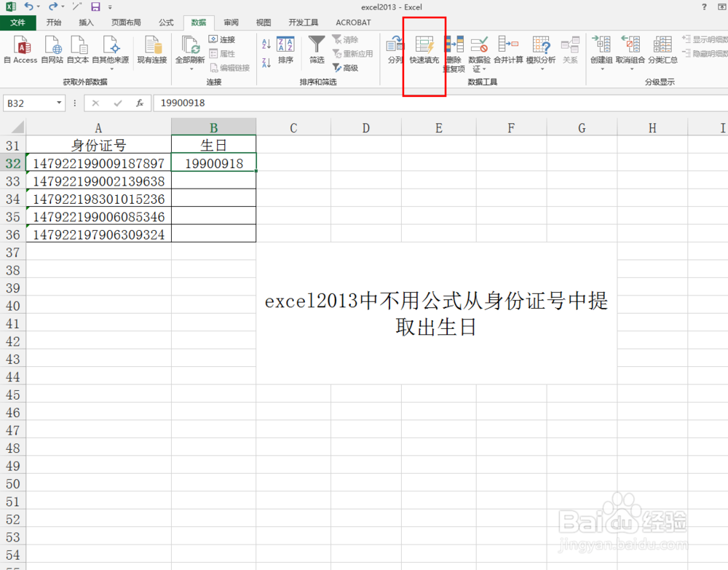728x570 pixels.
Task: Expand the 模拟分析 (What-If Analysis) dropdown
Action: point(542,69)
